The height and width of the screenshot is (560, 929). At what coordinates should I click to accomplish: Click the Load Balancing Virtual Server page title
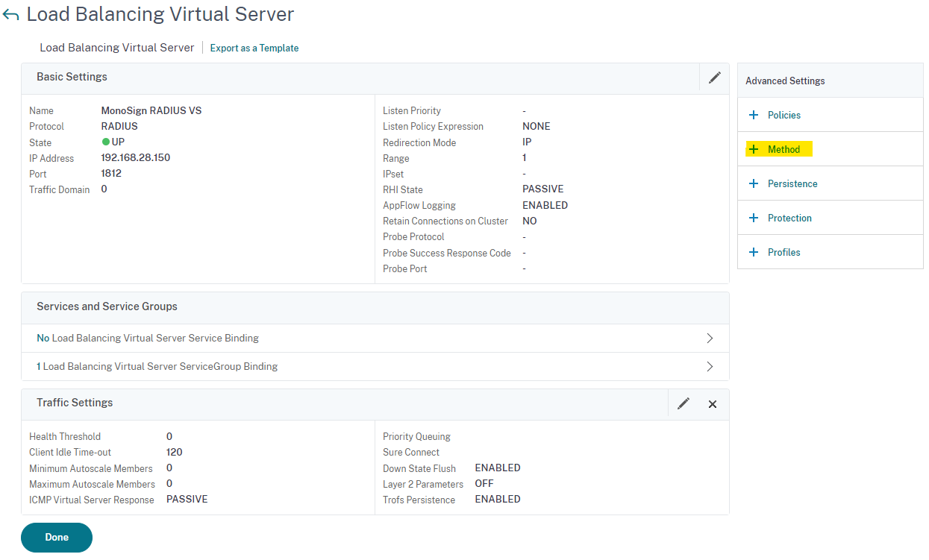click(x=160, y=14)
